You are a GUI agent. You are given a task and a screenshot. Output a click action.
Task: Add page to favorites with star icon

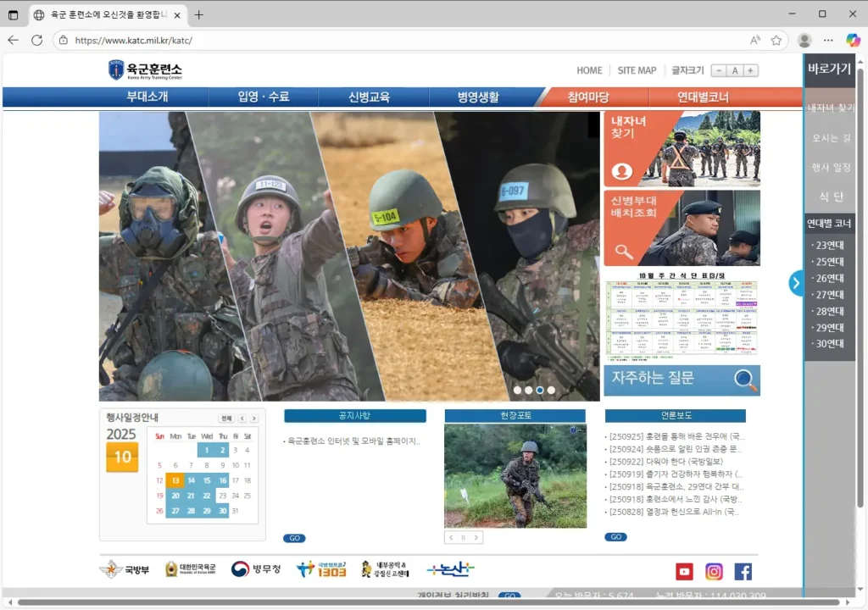click(x=776, y=40)
